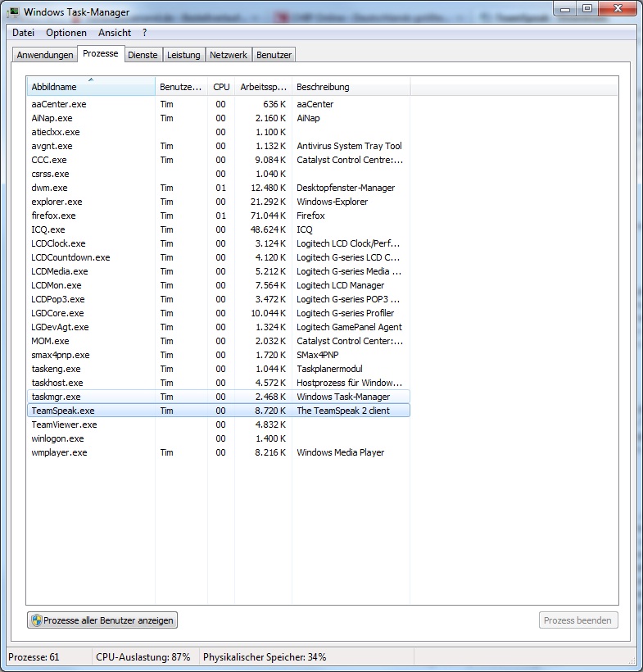Sort by the CPU column header
This screenshot has height=672, width=643.
point(221,87)
